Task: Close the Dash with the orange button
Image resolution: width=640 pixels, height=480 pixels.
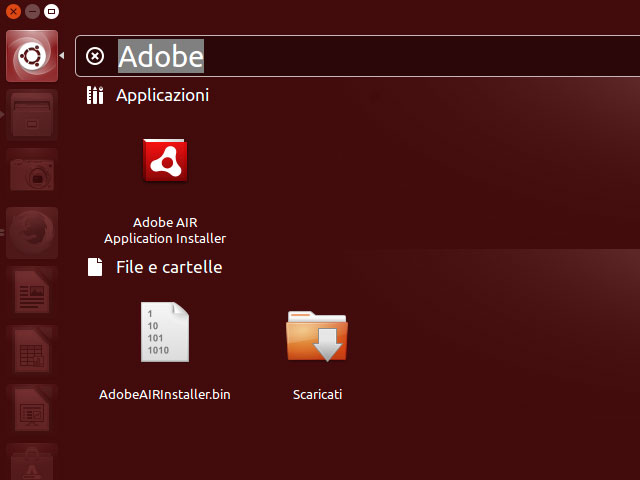Action: tap(13, 11)
